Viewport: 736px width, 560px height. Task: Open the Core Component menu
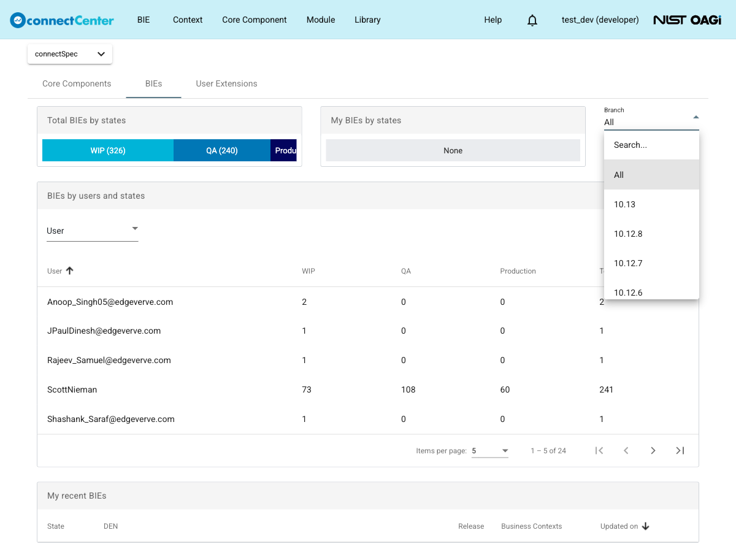(x=255, y=20)
